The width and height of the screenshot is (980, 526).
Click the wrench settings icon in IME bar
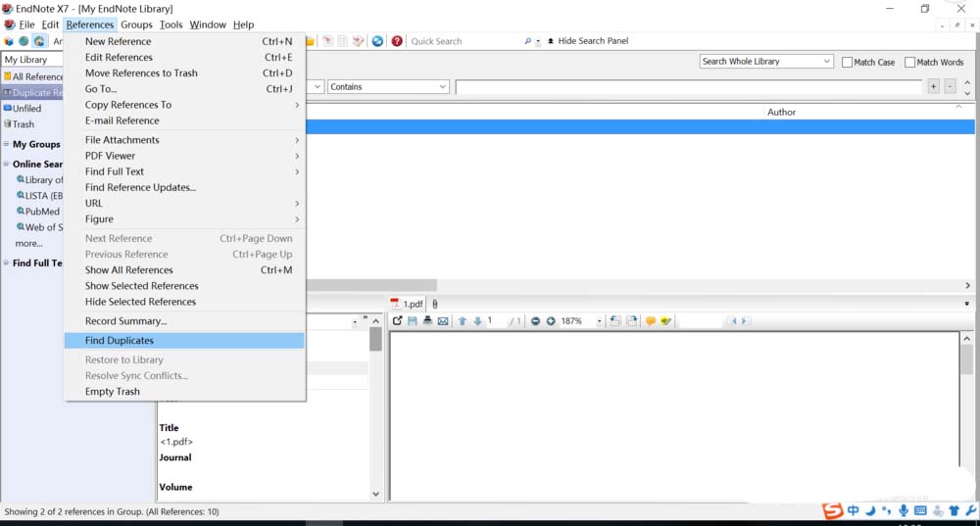coord(970,511)
